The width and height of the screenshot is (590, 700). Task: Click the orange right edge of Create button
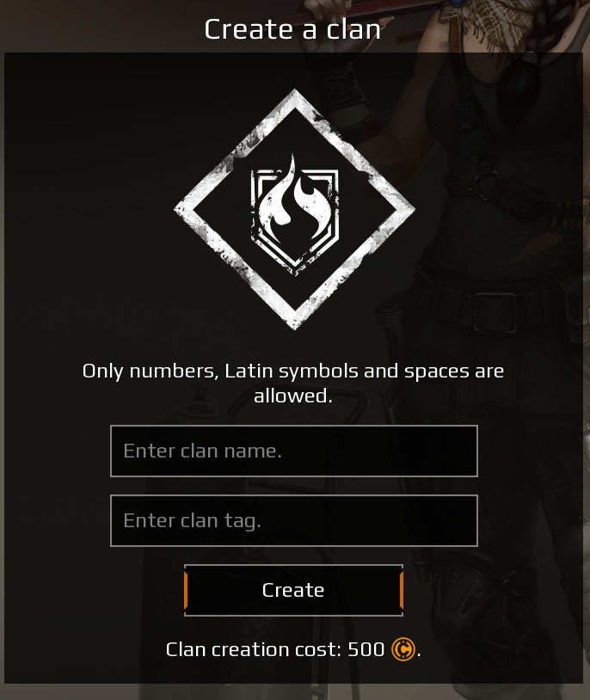402,590
